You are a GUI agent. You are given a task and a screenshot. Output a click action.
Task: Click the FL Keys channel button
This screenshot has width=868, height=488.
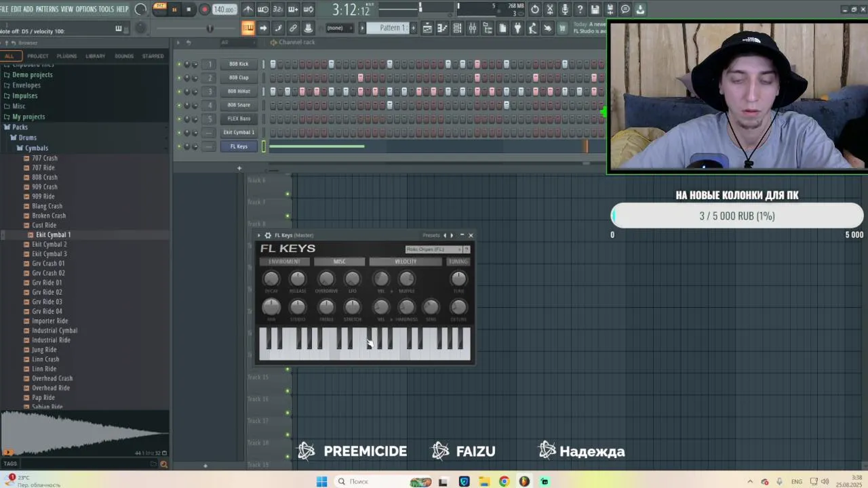(239, 146)
